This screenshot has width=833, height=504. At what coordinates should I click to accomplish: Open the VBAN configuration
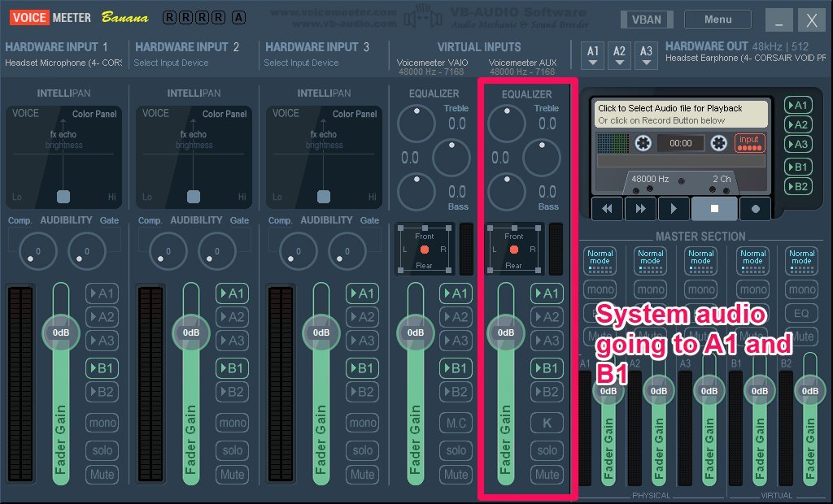pyautogui.click(x=647, y=19)
